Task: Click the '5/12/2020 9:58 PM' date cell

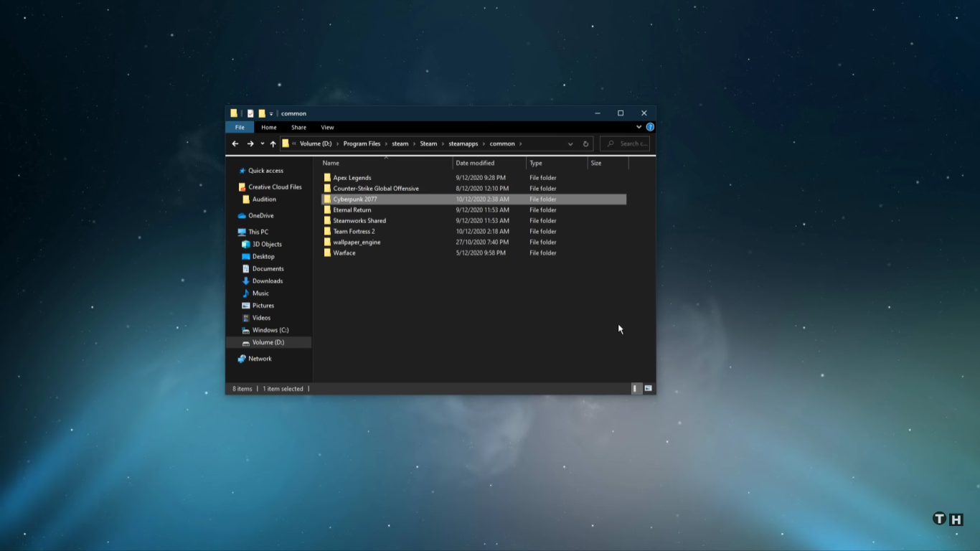Action: point(481,253)
